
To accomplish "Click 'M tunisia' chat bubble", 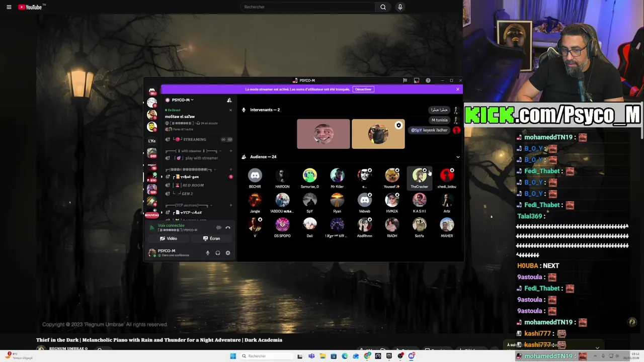I will click(439, 120).
